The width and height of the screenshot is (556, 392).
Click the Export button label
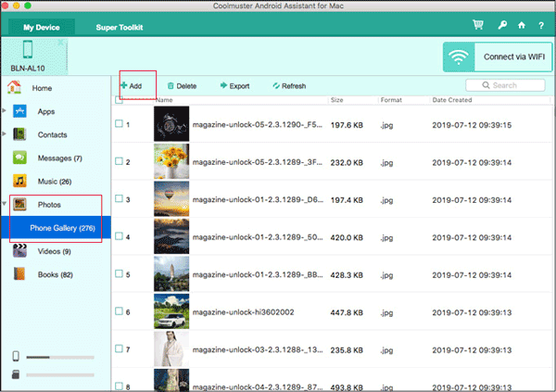click(x=239, y=86)
